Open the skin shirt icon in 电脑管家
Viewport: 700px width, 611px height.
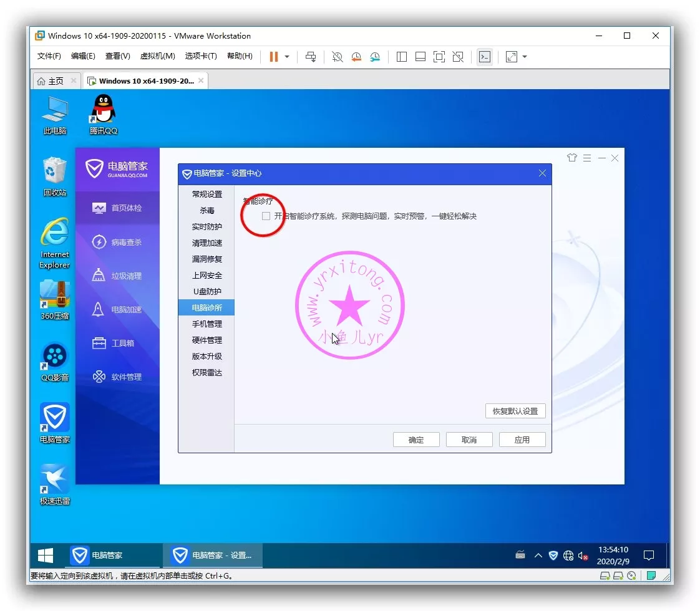(571, 158)
